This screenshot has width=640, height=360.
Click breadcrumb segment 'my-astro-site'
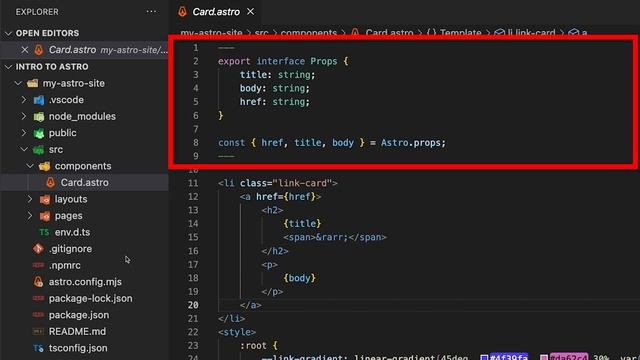click(211, 33)
